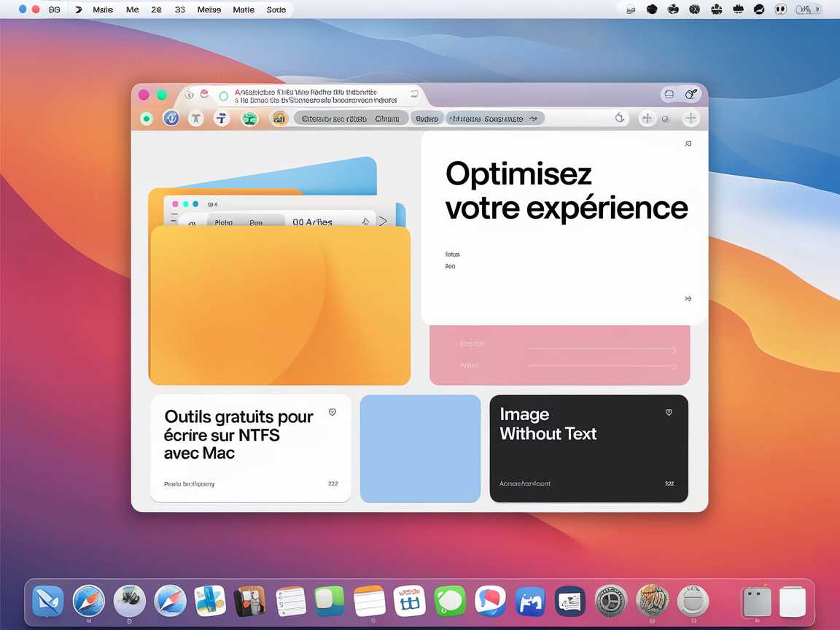This screenshot has height=630, width=840.
Task: Click the circled plus icon beside the flame icon
Action: click(x=647, y=118)
